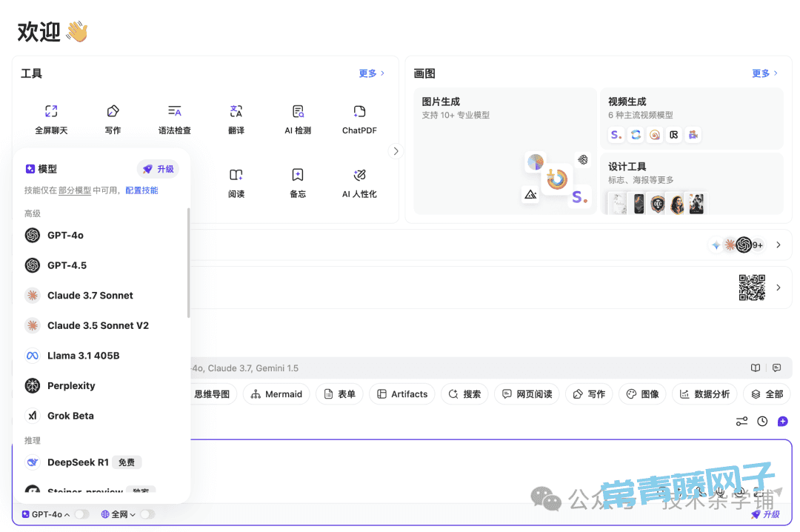800x532 pixels.
Task: Click the triangle model icon in 图片生成 card
Action: click(x=530, y=195)
